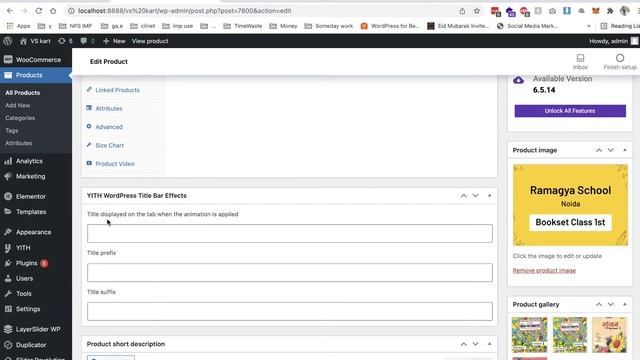Move YITH Title Bar Effects panel down
This screenshot has height=360, width=640.
point(476,196)
